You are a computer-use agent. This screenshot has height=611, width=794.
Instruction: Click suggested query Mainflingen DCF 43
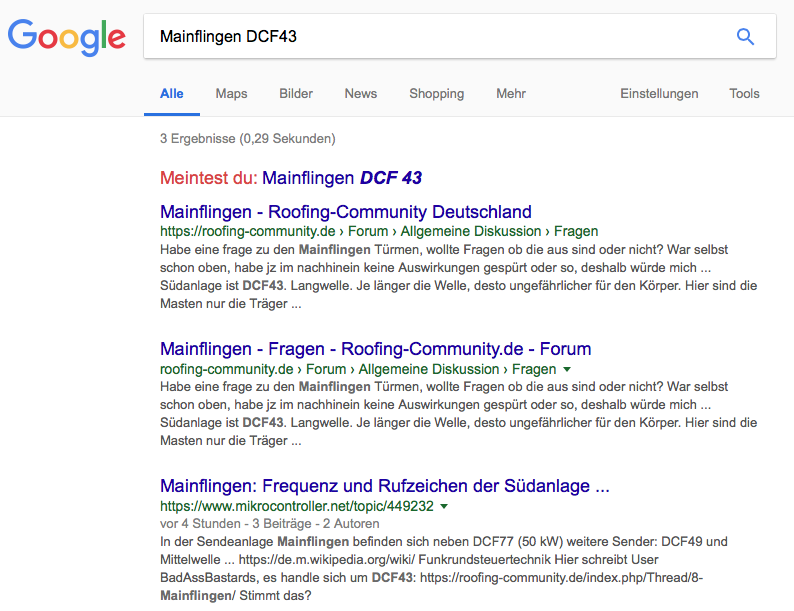342,178
